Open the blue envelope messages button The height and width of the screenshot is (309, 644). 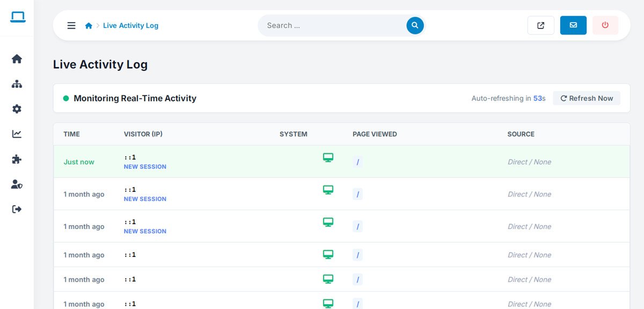tap(573, 25)
